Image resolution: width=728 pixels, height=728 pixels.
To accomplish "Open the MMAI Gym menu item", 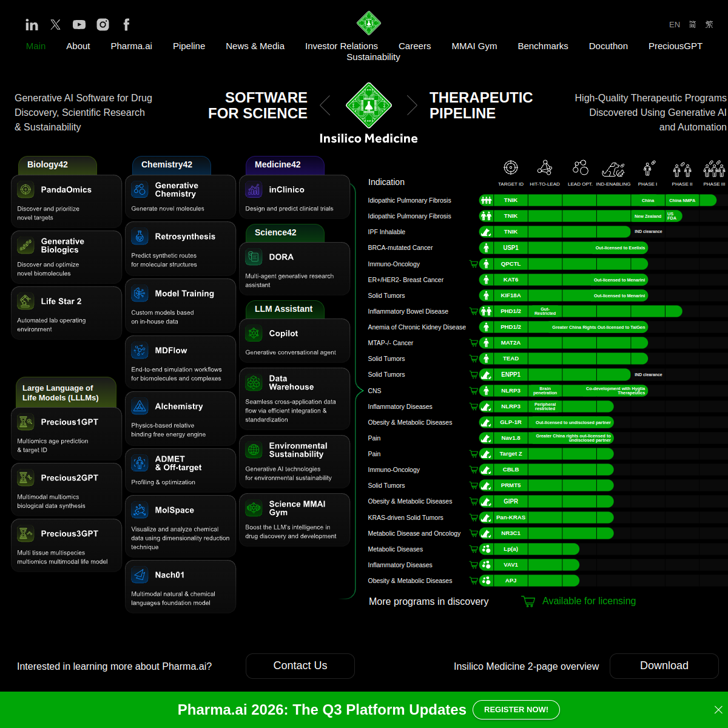I will 474,46.
